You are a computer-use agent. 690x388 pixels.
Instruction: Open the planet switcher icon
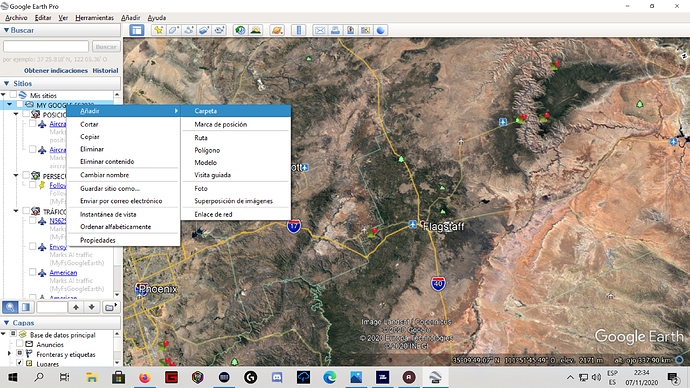click(277, 30)
